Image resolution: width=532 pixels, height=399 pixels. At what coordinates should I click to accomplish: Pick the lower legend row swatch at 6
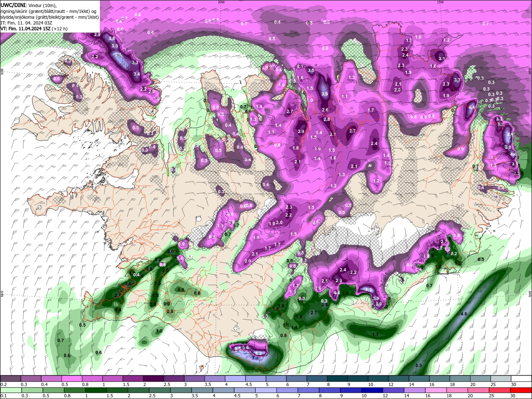click(x=287, y=390)
